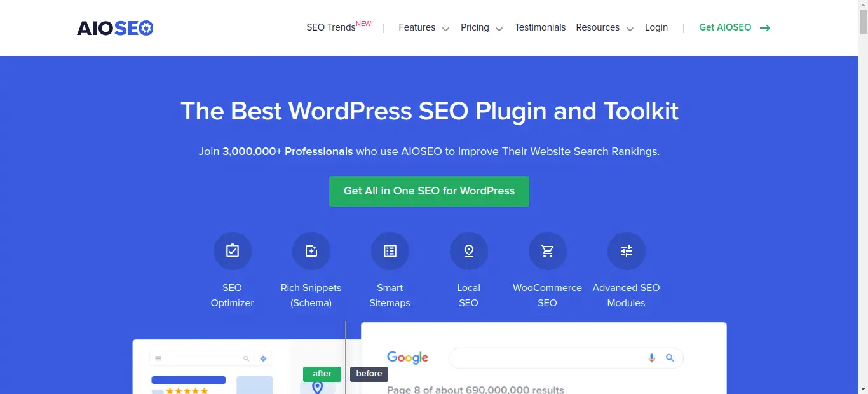Image resolution: width=868 pixels, height=394 pixels.
Task: Select the Smart Sitemaps icon
Action: click(390, 251)
